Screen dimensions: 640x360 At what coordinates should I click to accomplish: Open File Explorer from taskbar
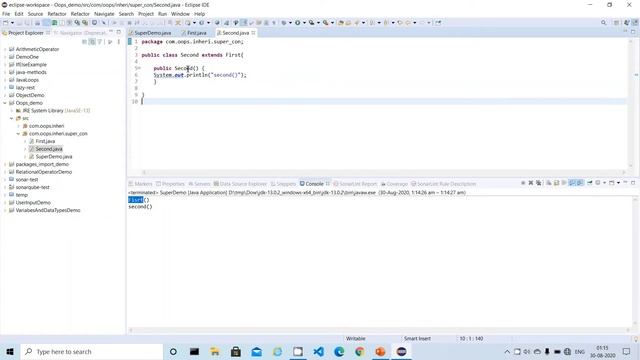pos(215,351)
